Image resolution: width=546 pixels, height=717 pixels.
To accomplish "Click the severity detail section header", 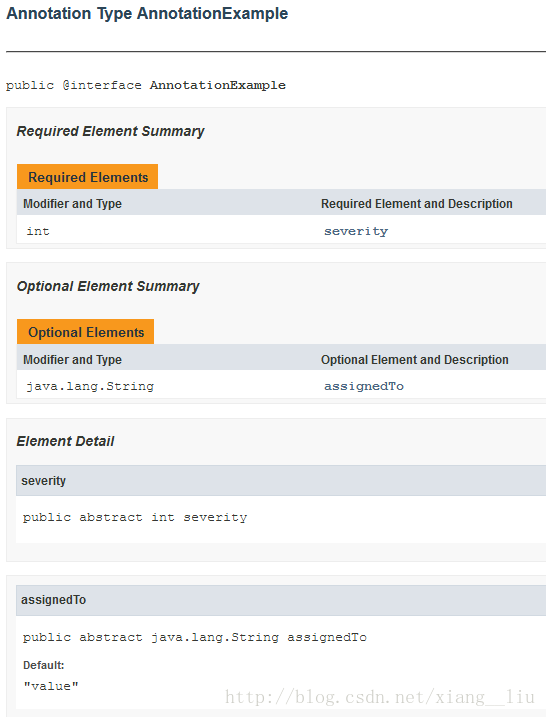I will (281, 481).
